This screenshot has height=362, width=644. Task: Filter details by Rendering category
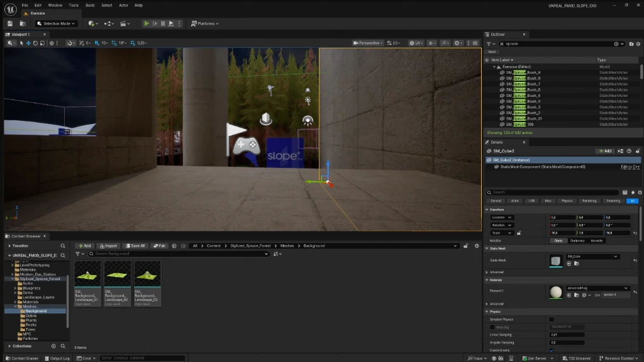click(589, 201)
